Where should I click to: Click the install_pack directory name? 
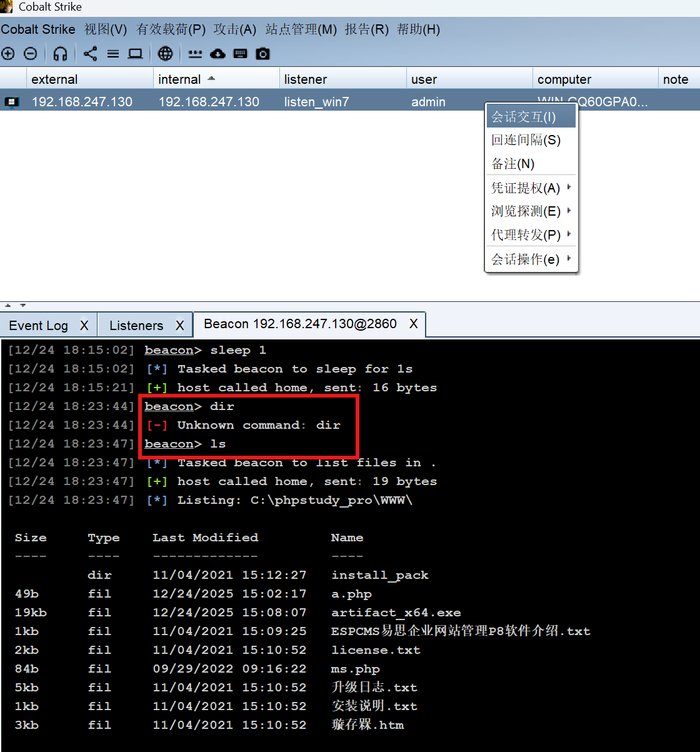click(380, 575)
